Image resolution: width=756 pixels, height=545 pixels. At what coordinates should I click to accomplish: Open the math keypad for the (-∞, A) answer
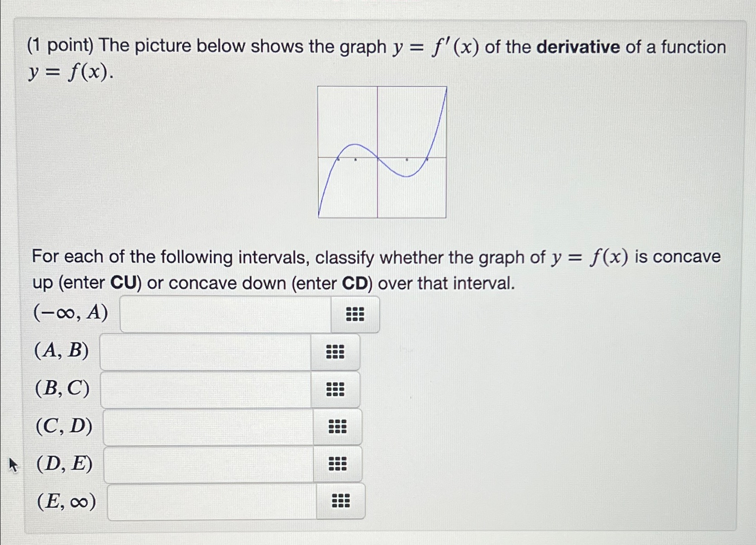355,315
